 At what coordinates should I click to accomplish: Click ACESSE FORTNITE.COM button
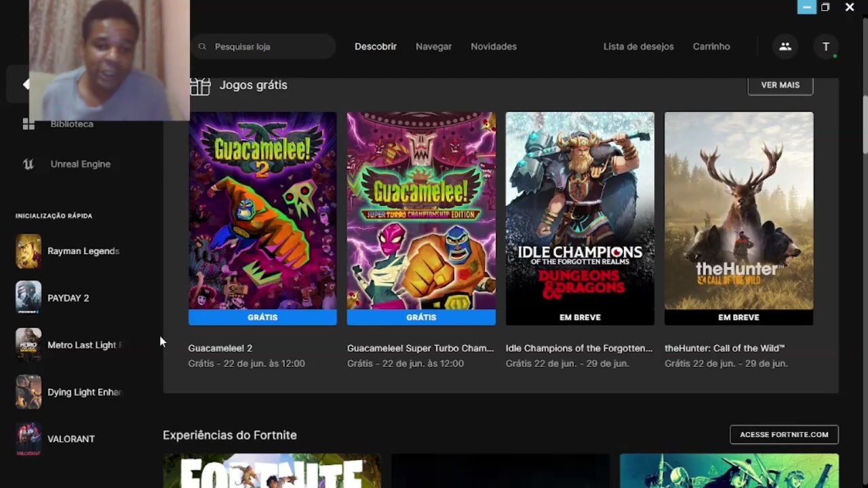tap(784, 434)
